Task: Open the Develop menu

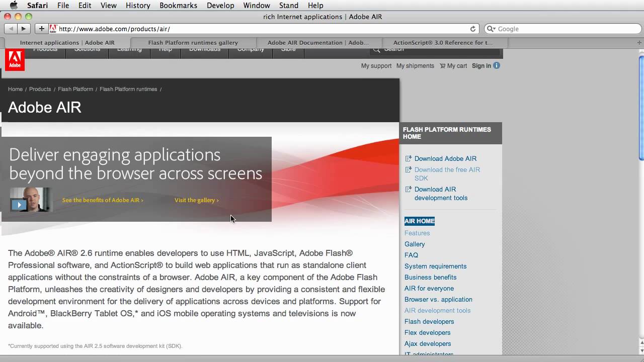Action: pos(220,5)
